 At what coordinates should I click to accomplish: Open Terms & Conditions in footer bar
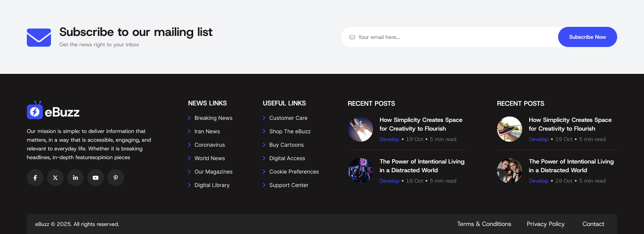coord(484,224)
